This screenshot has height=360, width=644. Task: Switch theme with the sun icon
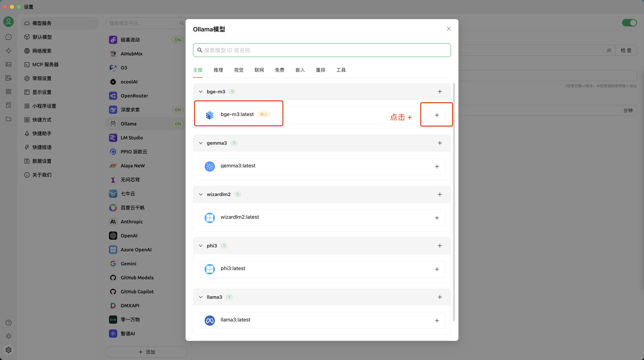(9, 336)
